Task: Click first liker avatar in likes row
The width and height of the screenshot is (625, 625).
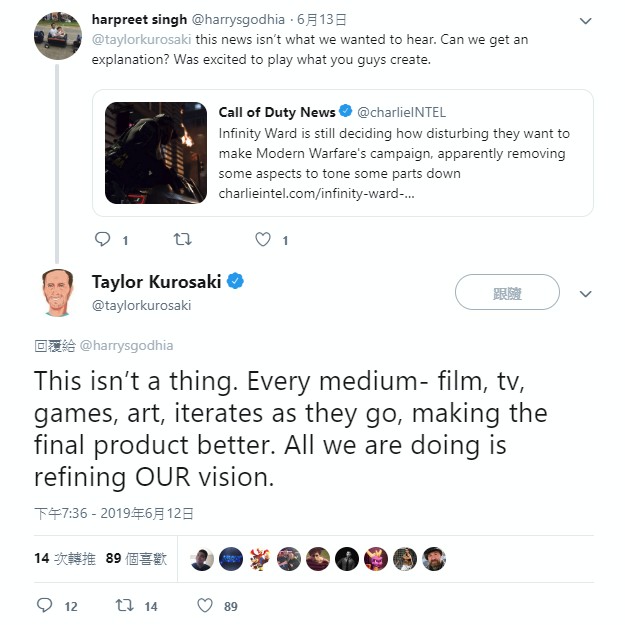Action: [x=202, y=559]
